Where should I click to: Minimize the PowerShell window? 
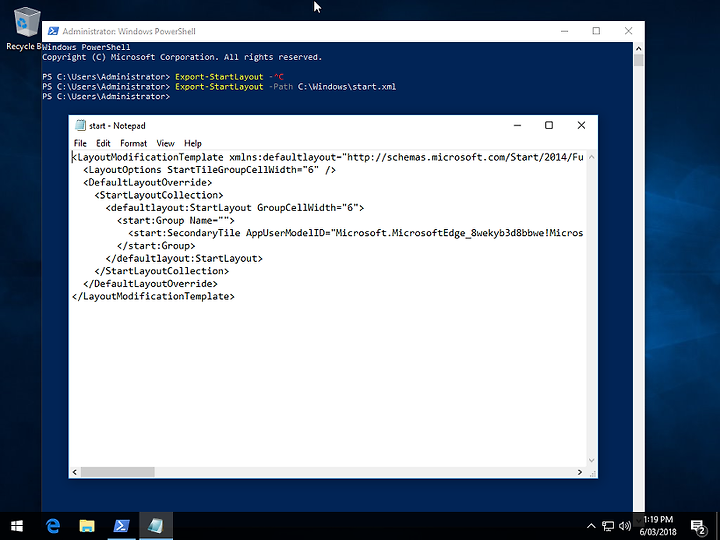click(564, 31)
